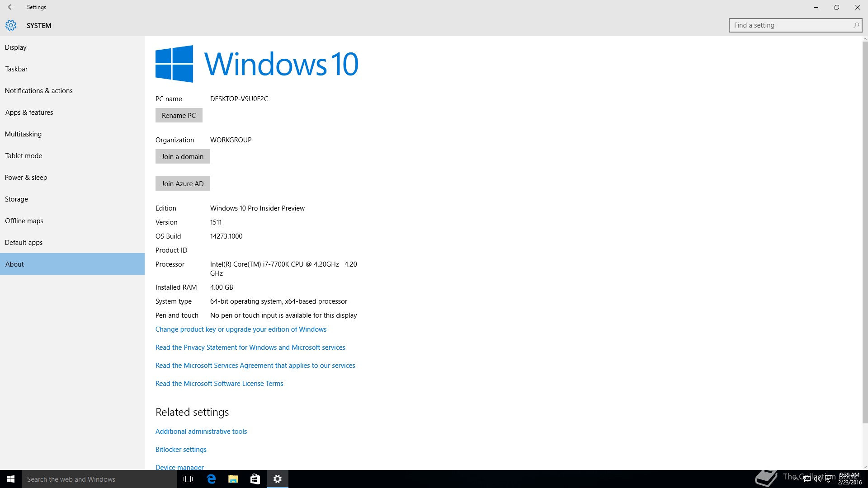Click the back arrow in Settings title bar
This screenshot has height=488, width=868.
(x=11, y=7)
